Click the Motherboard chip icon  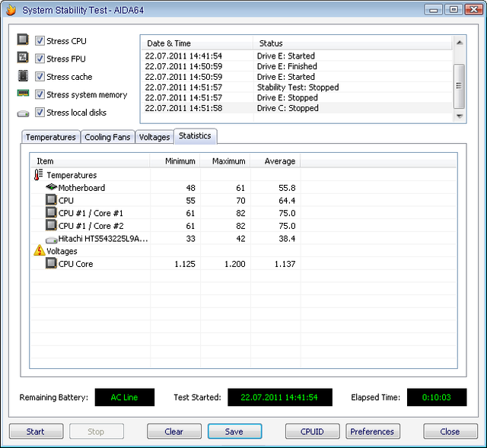point(51,188)
